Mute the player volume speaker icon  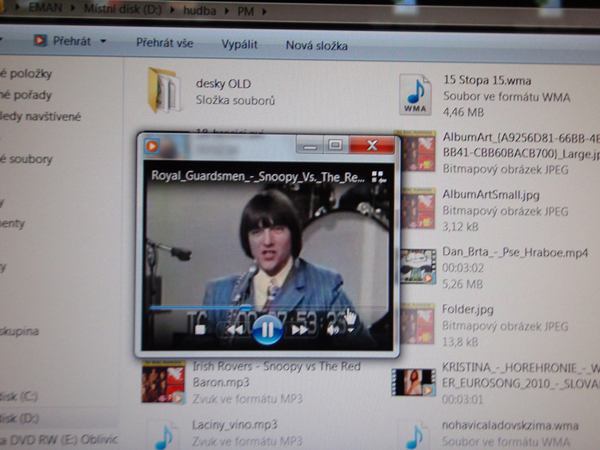[x=333, y=329]
